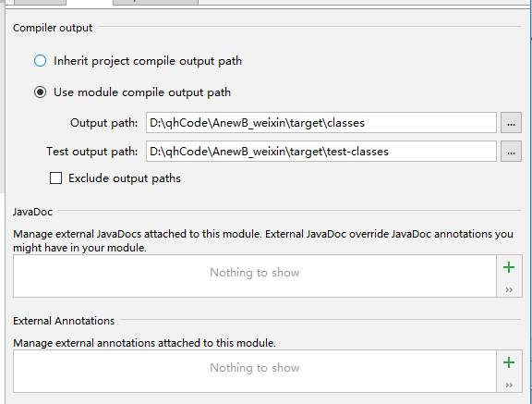Show more JavaDoc toolbar actions
Screen dimensions: 532x404
point(509,290)
